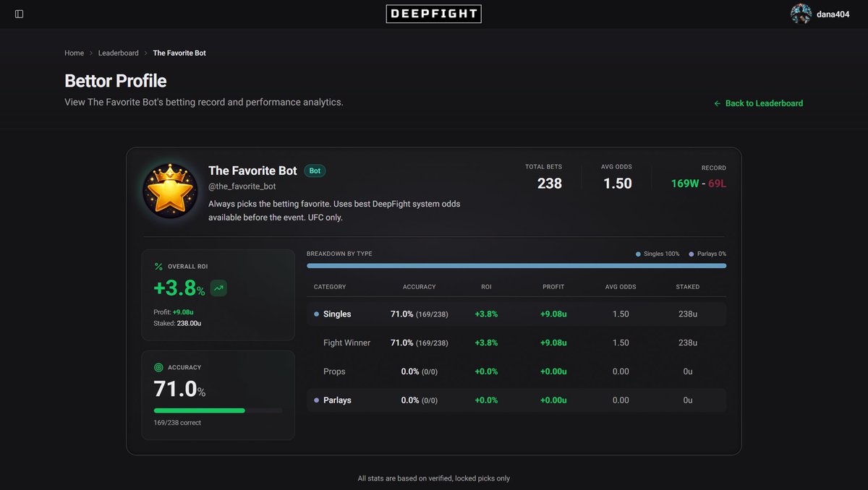
Task: Click the green trending-up arrow icon
Action: [x=218, y=288]
